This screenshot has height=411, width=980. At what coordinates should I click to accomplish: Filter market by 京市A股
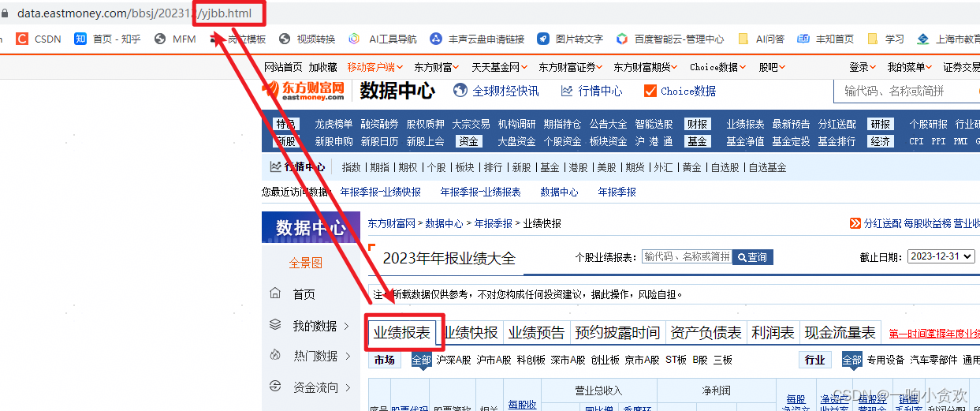(642, 360)
